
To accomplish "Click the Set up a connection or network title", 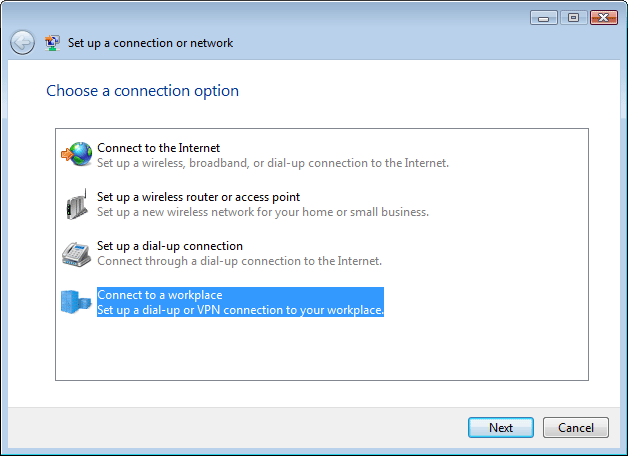I will pos(150,43).
